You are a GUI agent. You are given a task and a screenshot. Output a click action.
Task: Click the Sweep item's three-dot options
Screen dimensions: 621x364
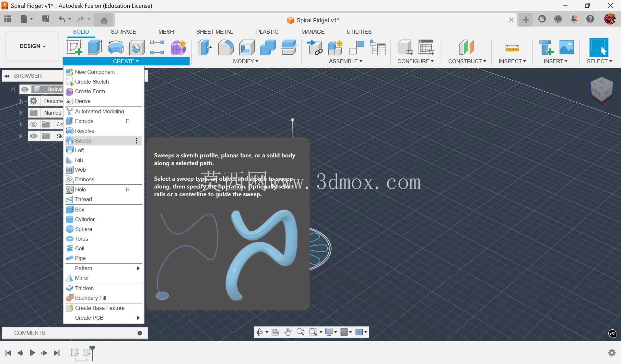pyautogui.click(x=137, y=141)
